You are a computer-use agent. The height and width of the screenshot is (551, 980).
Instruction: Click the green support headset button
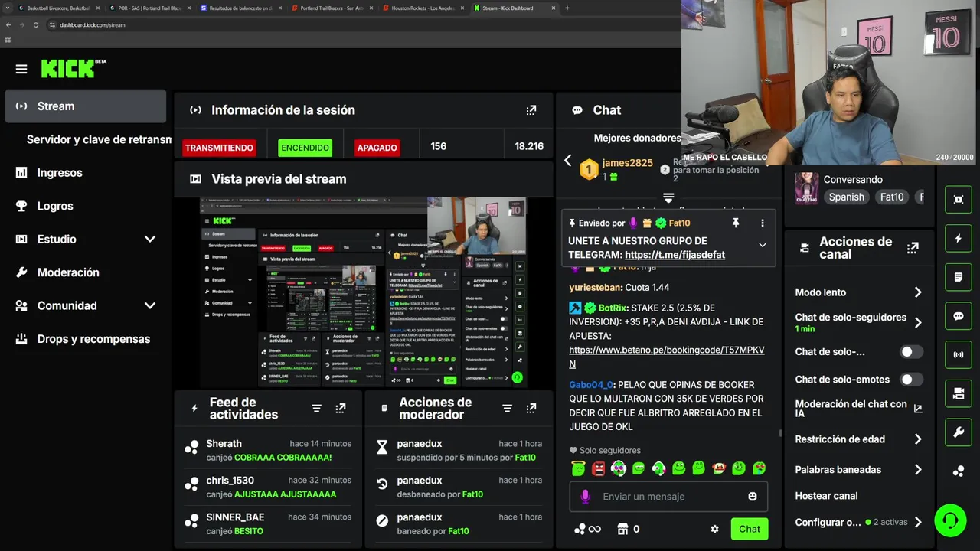click(x=950, y=520)
